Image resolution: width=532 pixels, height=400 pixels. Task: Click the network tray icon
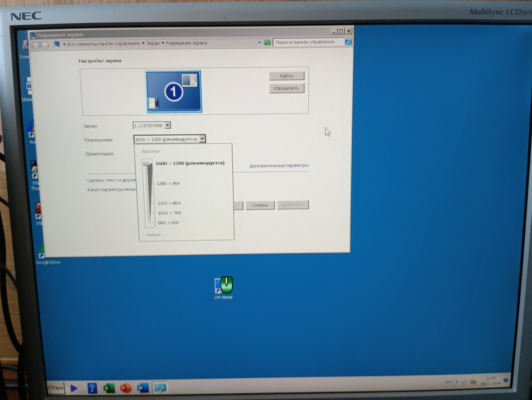[x=473, y=382]
